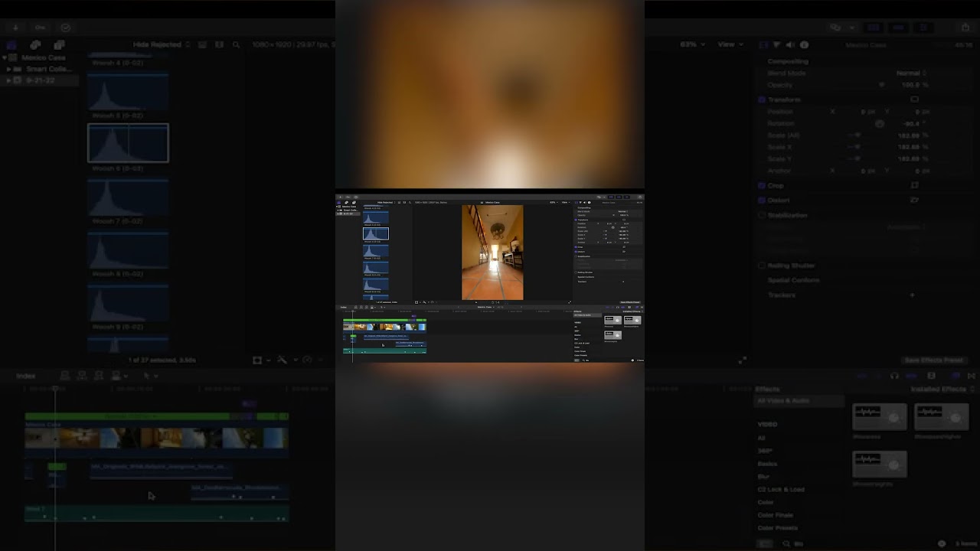Open the Audio inspector speaker icon
The width and height of the screenshot is (980, 551).
790,45
